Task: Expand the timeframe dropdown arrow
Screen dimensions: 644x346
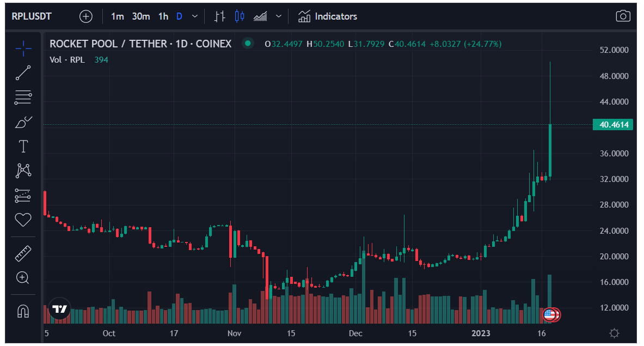Action: tap(195, 16)
